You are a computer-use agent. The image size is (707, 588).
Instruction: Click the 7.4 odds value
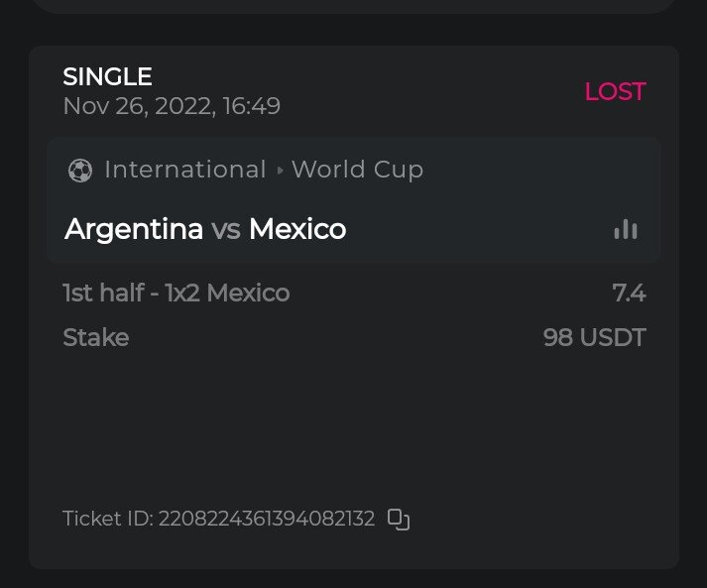point(629,293)
